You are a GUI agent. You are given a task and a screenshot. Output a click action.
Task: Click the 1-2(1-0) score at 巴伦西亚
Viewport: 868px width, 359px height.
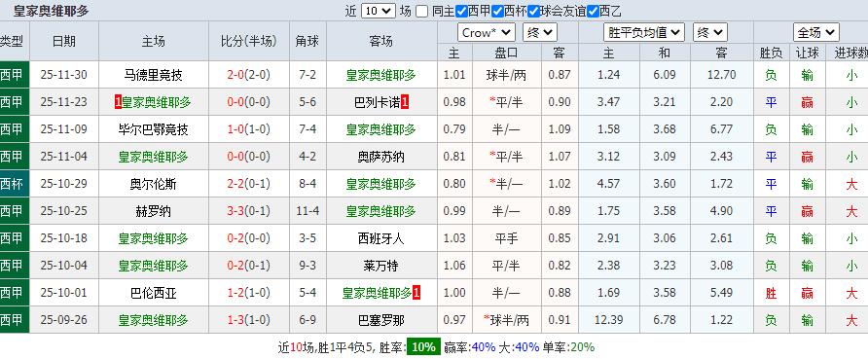pos(248,293)
